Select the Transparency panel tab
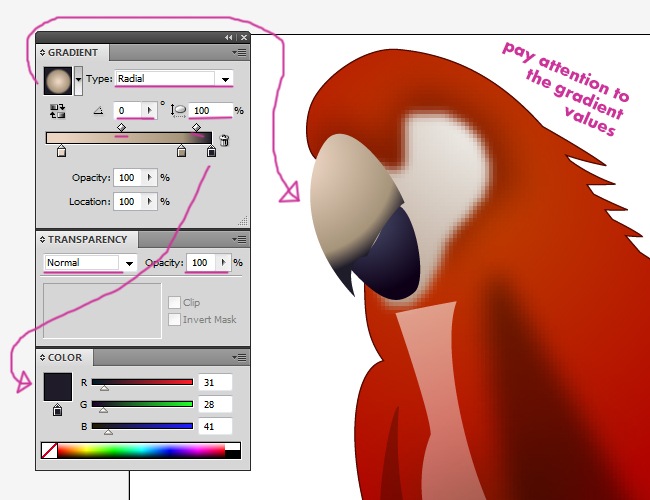This screenshot has width=650, height=500. click(x=87, y=240)
